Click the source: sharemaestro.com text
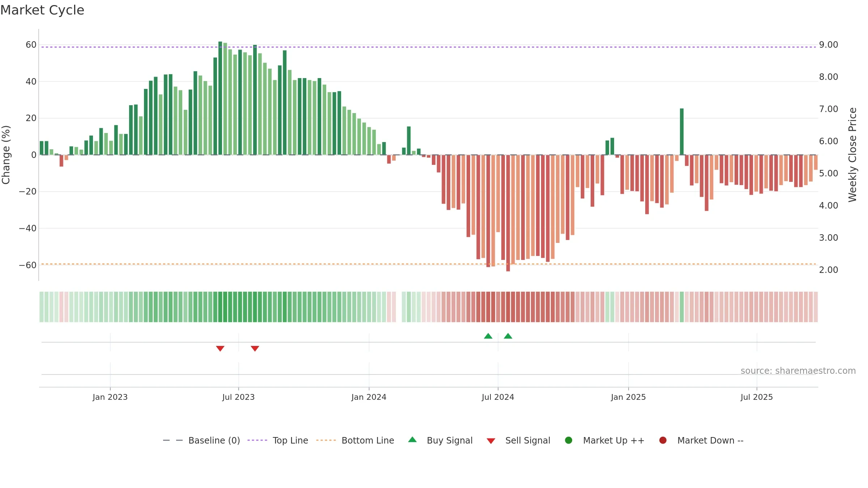868x488 pixels. coord(798,371)
